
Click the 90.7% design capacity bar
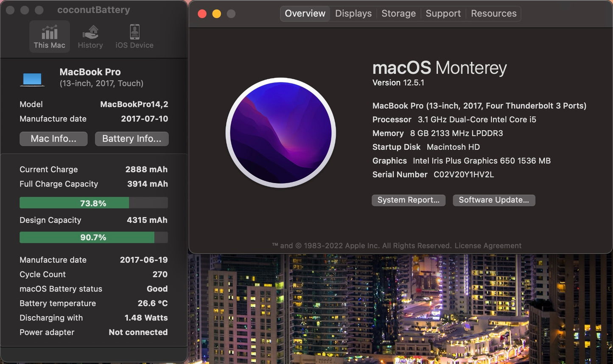tap(94, 237)
